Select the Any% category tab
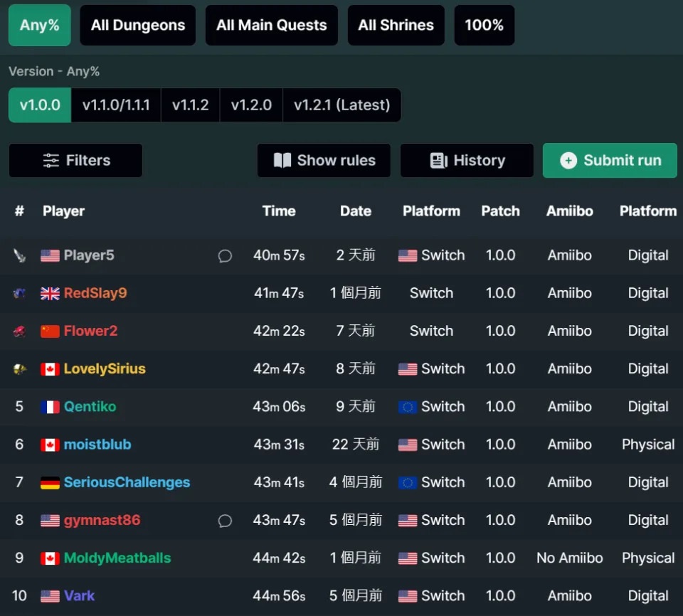The image size is (683, 616). tap(40, 26)
